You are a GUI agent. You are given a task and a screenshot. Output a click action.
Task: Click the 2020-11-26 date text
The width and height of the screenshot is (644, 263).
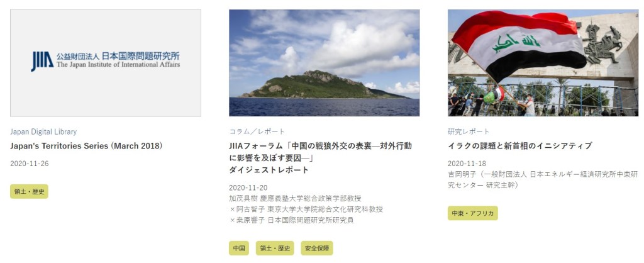click(30, 164)
